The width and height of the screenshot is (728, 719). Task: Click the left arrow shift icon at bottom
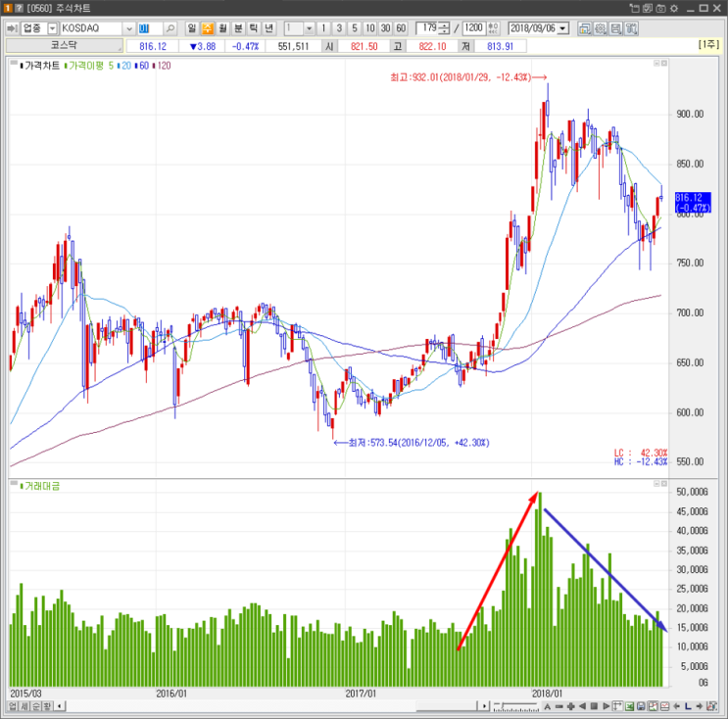coord(676,706)
